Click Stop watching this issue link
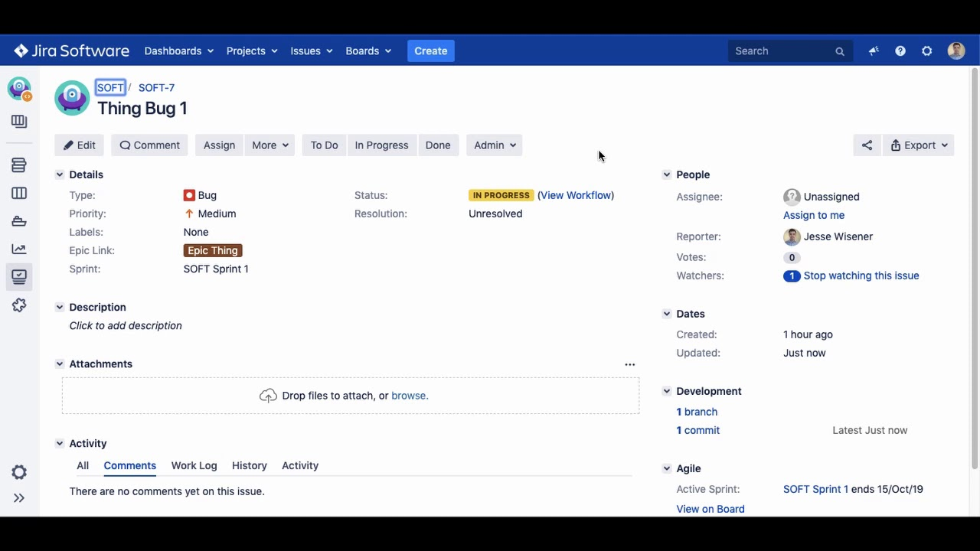This screenshot has width=980, height=551. click(x=861, y=276)
